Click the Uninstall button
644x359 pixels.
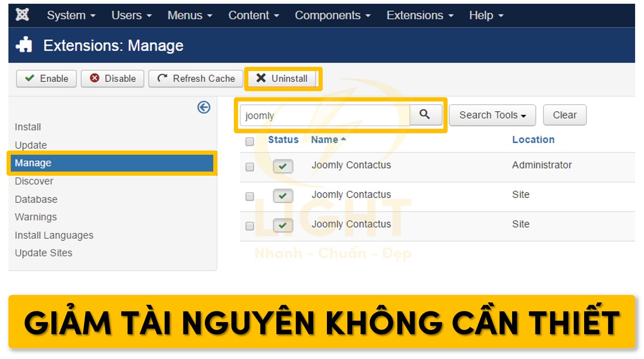(282, 79)
